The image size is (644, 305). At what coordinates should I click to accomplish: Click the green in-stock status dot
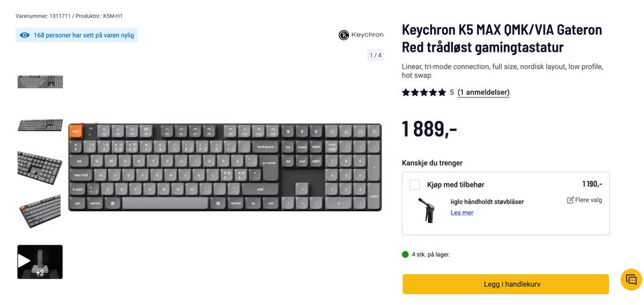[x=405, y=255]
